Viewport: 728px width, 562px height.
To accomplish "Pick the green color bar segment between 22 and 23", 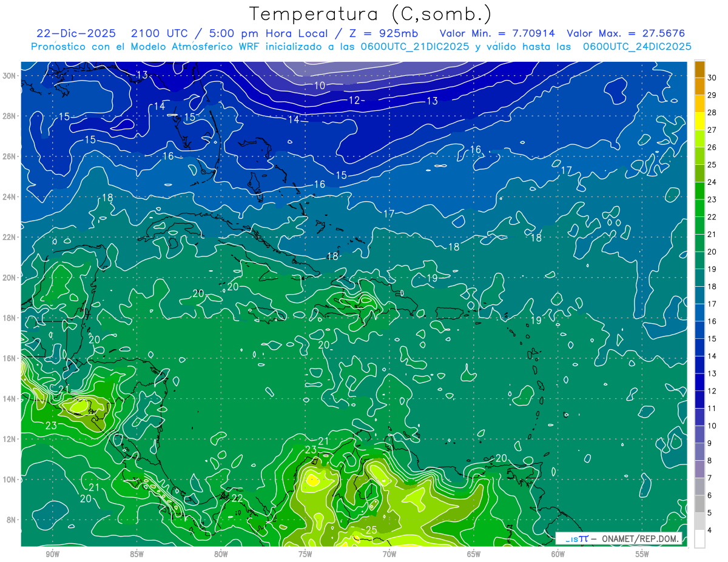I will click(x=699, y=209).
